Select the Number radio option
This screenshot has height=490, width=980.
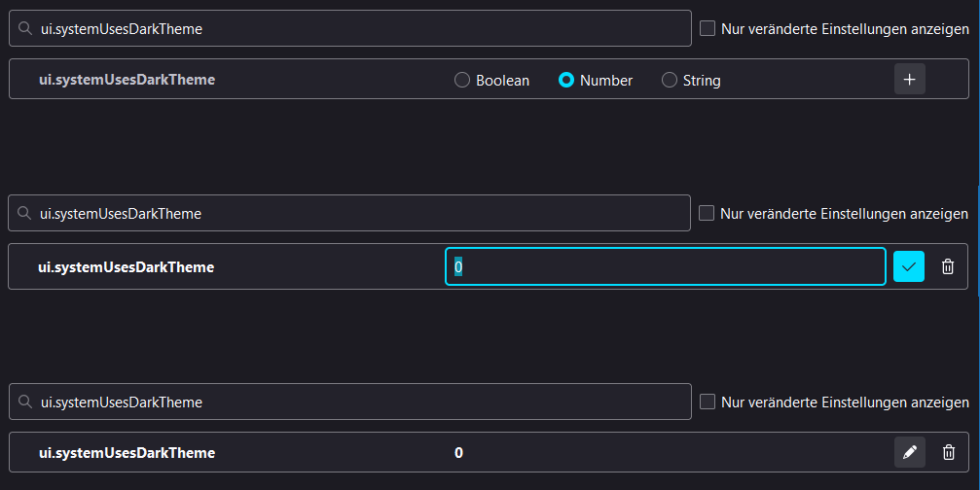(566, 81)
